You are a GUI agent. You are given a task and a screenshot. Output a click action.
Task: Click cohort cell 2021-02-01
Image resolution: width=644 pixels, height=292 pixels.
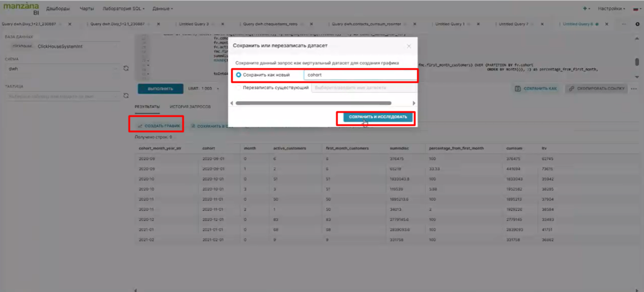point(212,240)
